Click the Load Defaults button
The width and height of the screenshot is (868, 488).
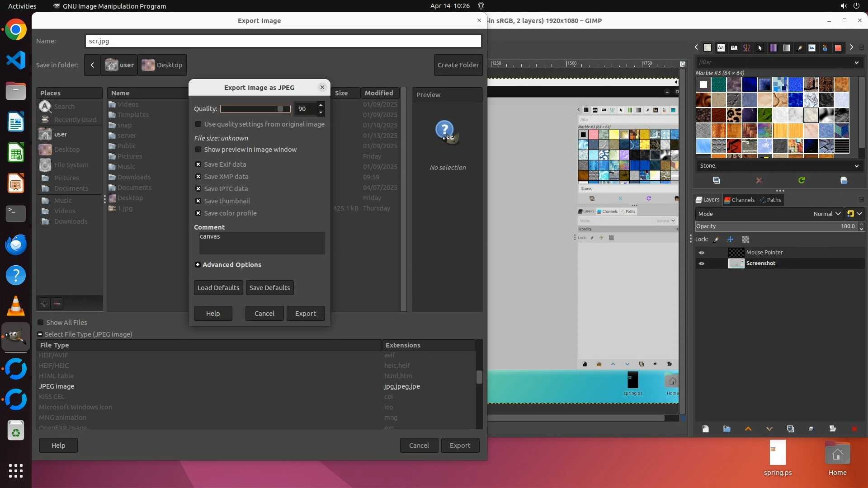218,288
